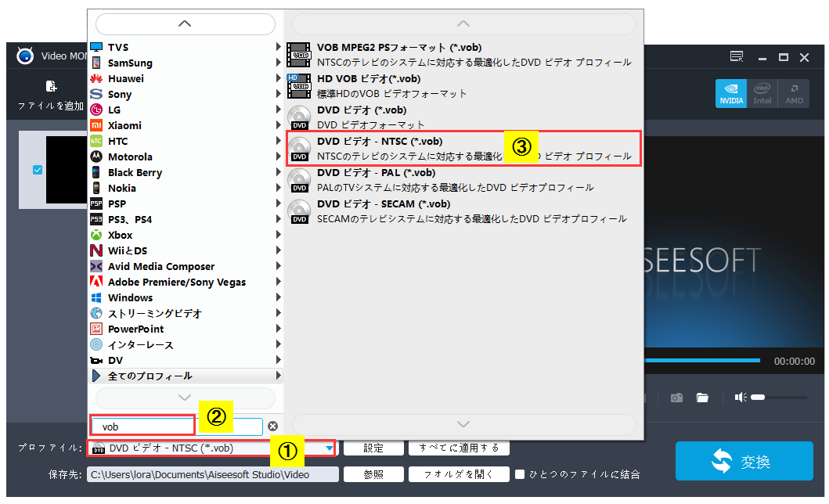Click the Windows logo in category list
The height and width of the screenshot is (504, 829).
click(96, 297)
